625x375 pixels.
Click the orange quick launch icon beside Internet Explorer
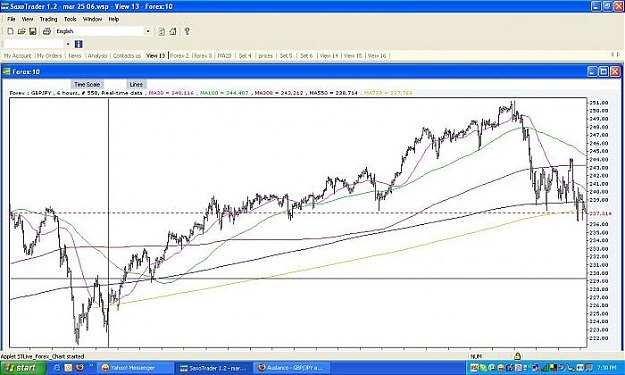(68, 367)
